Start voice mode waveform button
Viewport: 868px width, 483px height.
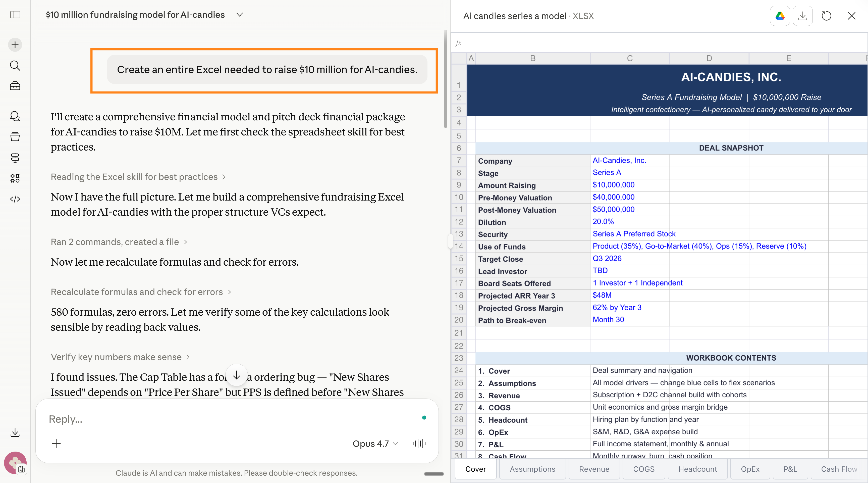click(419, 444)
